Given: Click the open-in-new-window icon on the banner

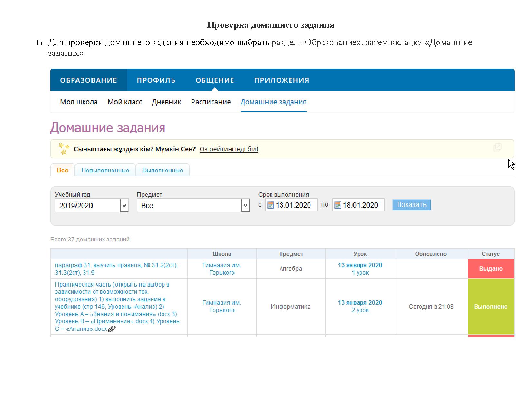Looking at the screenshot, I should tap(498, 148).
